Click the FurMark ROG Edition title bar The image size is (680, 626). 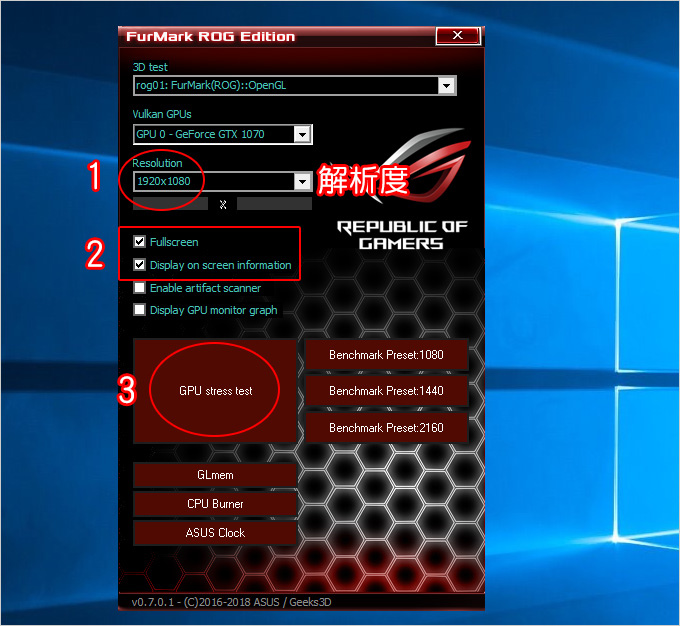[278, 36]
